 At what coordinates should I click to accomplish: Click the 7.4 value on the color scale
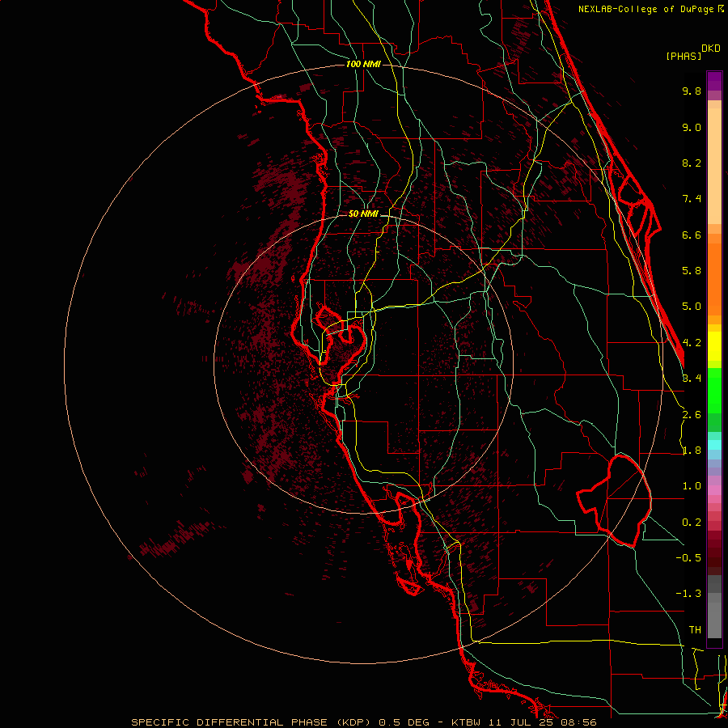[692, 199]
